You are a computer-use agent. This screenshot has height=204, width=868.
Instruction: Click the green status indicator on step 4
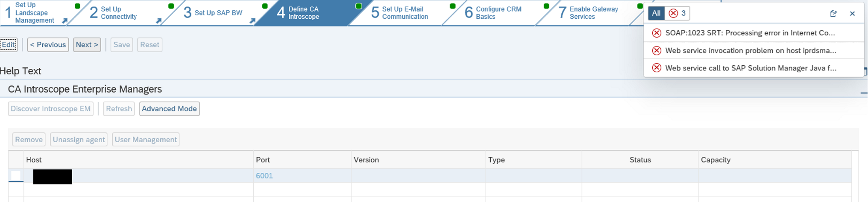point(359,6)
